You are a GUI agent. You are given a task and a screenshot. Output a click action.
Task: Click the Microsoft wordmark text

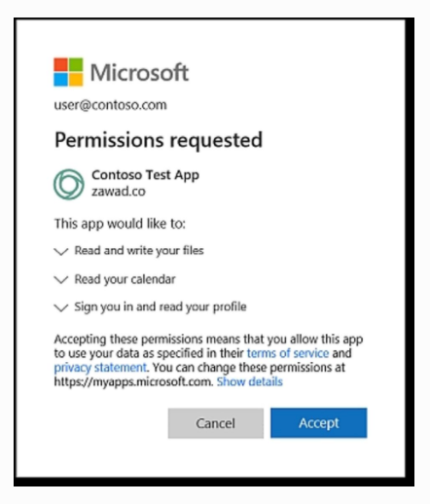(x=139, y=72)
